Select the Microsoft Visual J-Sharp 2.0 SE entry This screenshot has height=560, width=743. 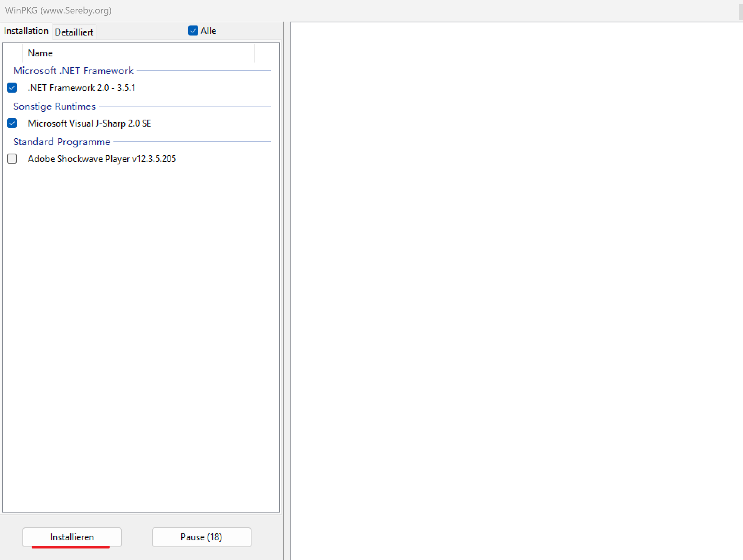[89, 123]
